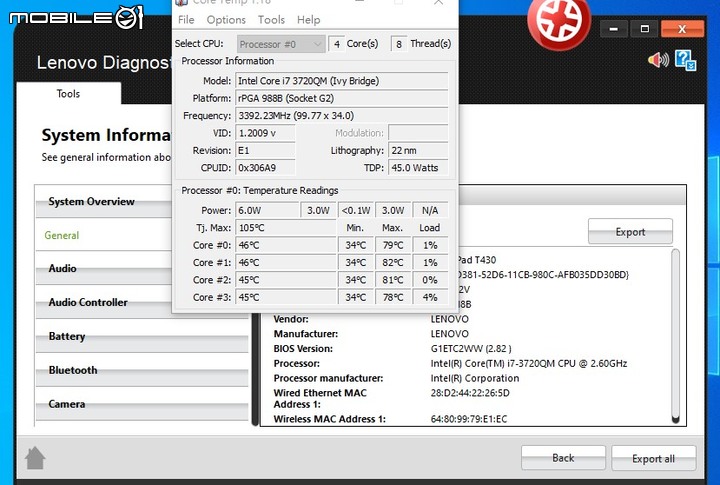The height and width of the screenshot is (485, 720).
Task: Select the General sidebar entry
Action: pyautogui.click(x=105, y=235)
